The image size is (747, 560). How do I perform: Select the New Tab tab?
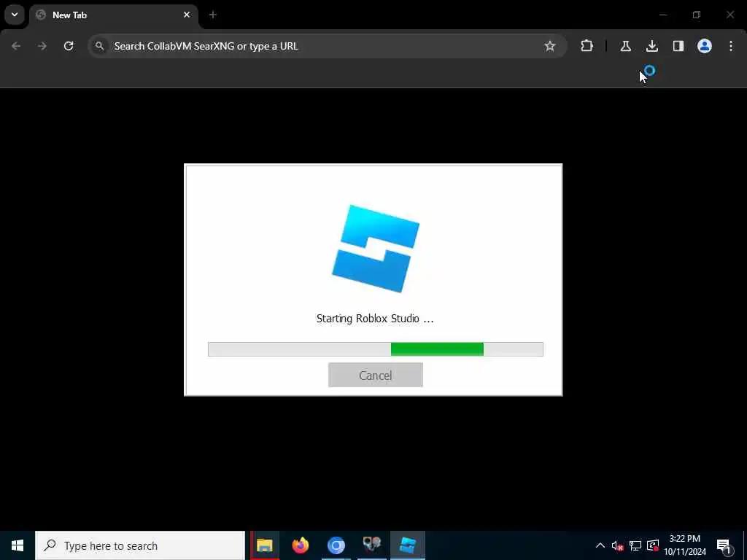pyautogui.click(x=113, y=15)
